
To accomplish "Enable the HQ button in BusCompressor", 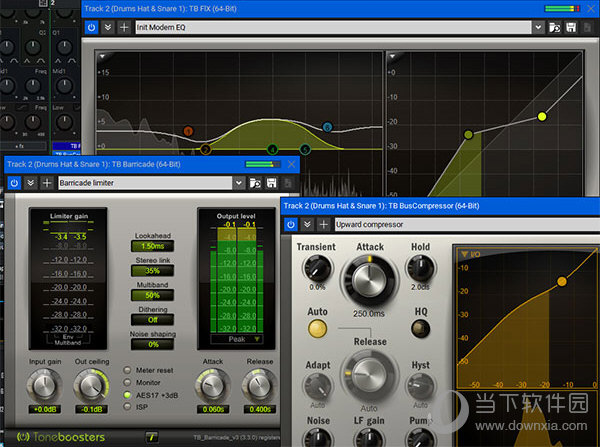I will [420, 326].
